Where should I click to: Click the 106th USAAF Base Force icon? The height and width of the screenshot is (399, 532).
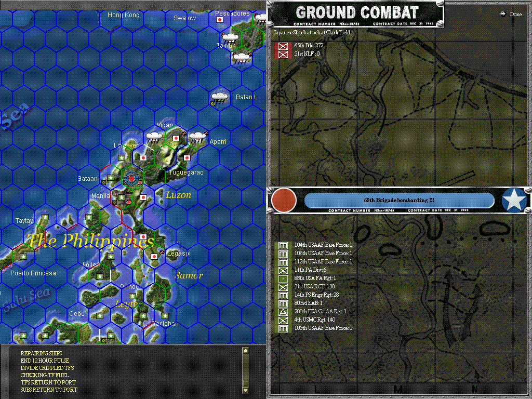click(x=283, y=254)
